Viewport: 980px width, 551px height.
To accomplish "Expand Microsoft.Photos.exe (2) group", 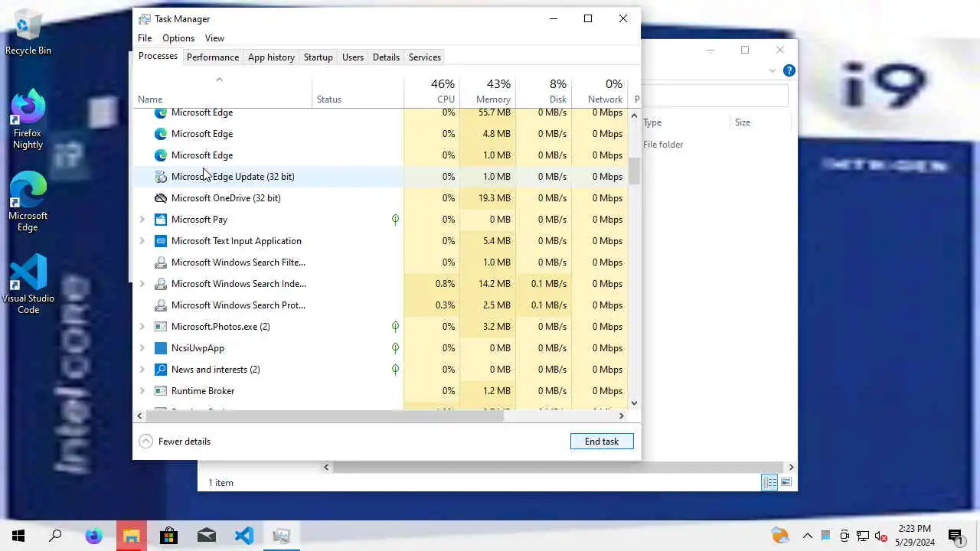I will point(142,327).
